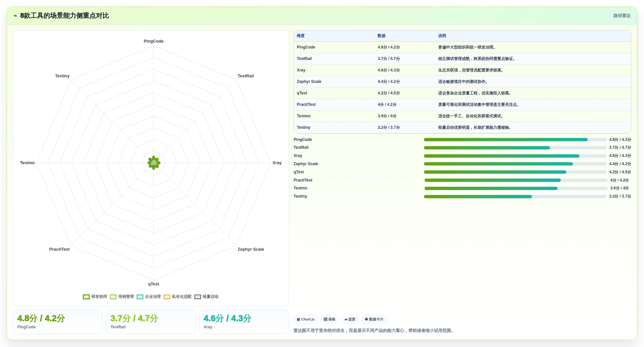Click the 表格 chip
Screen dimensions: 644x347
[x=330, y=319]
